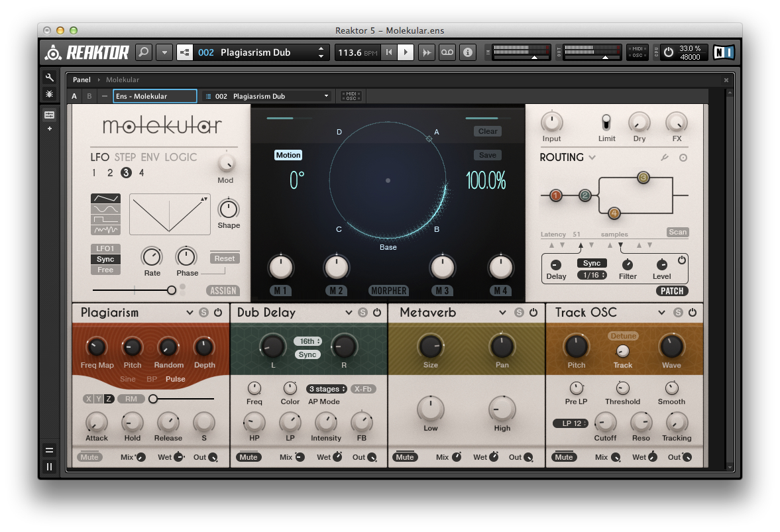This screenshot has height=532, width=780.
Task: Click the structure view icon next to the preset name
Action: pyautogui.click(x=184, y=52)
